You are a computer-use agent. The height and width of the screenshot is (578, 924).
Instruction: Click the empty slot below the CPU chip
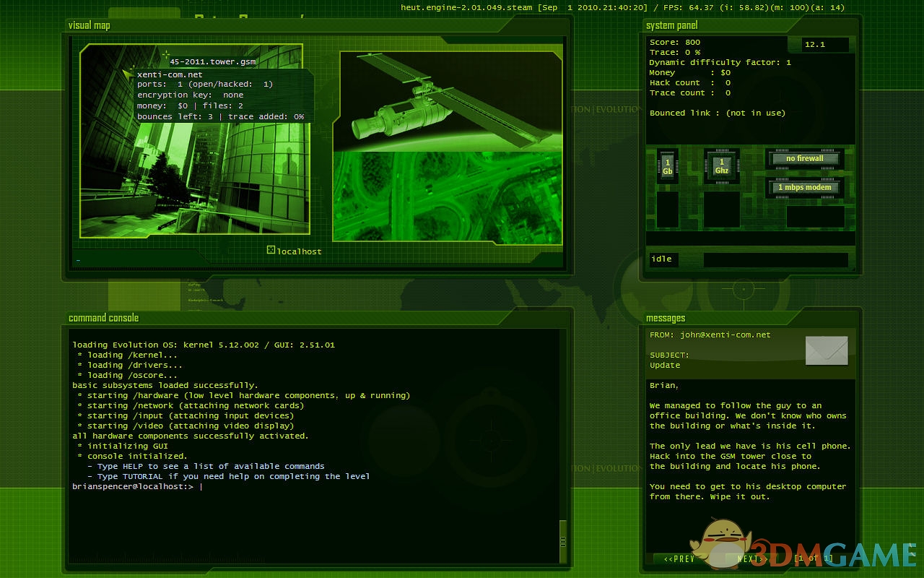point(721,210)
